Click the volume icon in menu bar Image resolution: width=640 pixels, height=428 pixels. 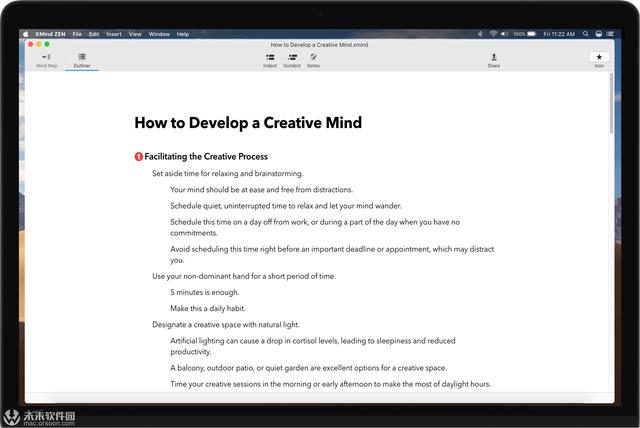(x=504, y=34)
